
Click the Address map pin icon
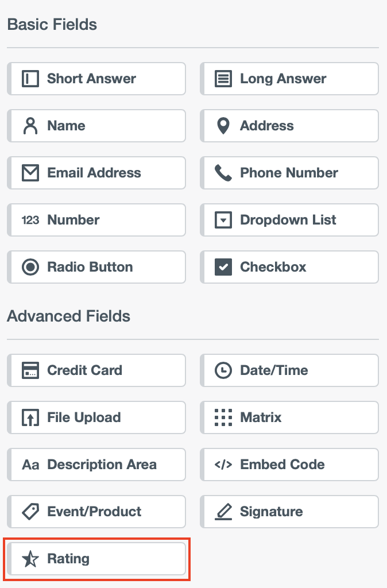(x=223, y=126)
